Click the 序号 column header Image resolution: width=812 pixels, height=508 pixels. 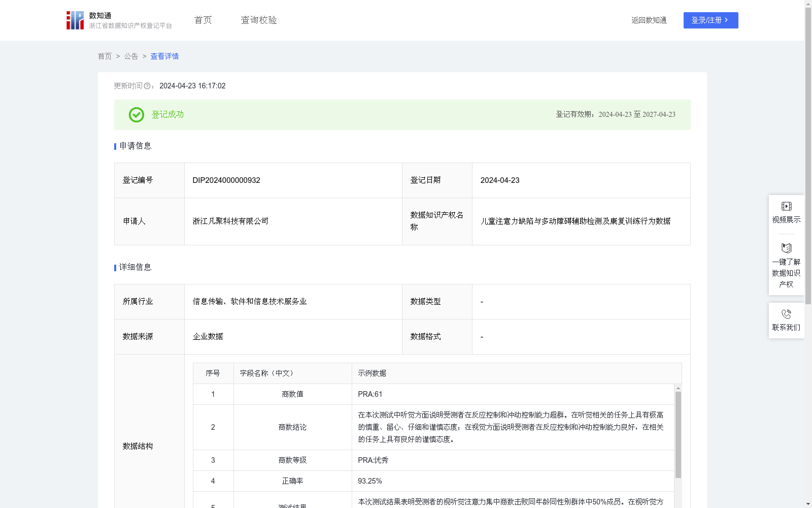point(213,373)
